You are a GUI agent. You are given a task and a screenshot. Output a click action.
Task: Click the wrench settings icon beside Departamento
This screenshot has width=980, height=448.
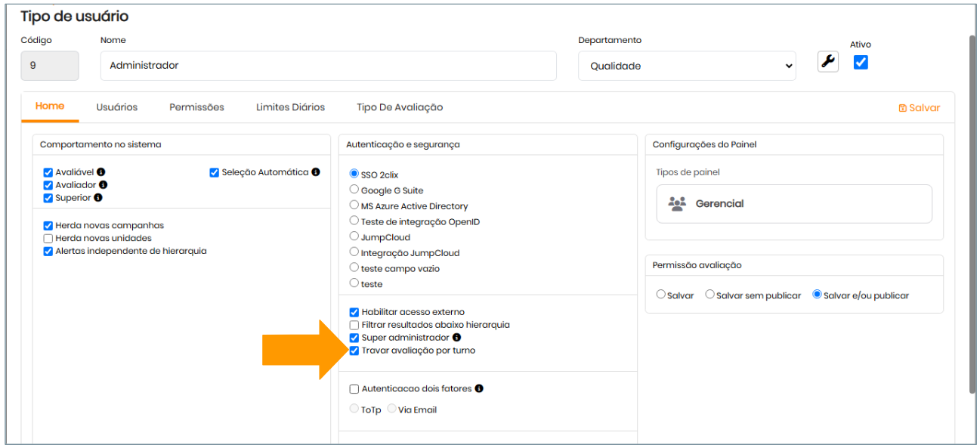click(828, 62)
